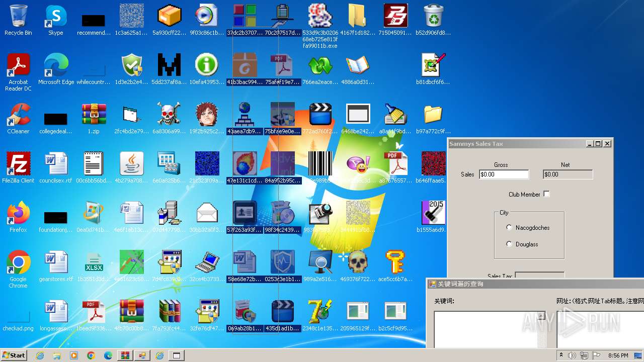Focus the 关键词遍历查询 window title bar

pyautogui.click(x=535, y=284)
